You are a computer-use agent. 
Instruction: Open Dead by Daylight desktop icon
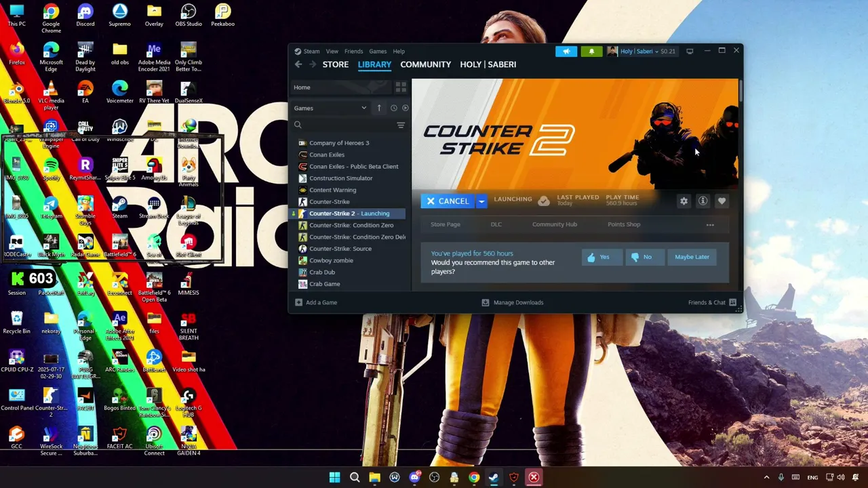[85, 57]
